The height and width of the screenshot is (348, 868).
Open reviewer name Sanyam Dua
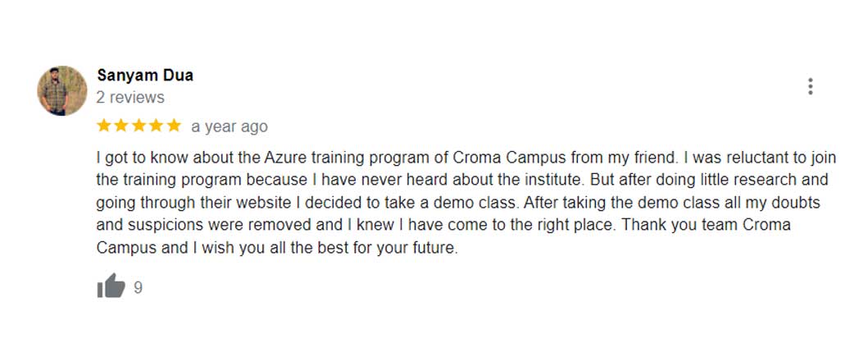click(145, 76)
